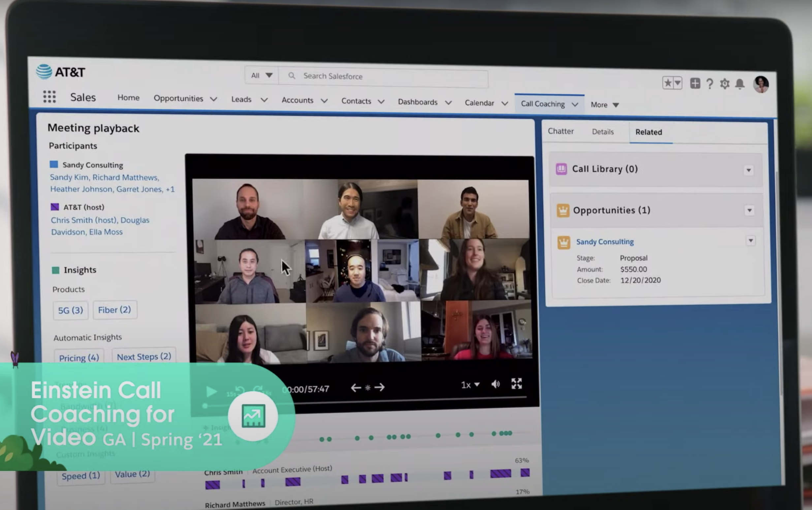Open the Dashboards nav menu item
The height and width of the screenshot is (510, 812).
[x=418, y=102]
